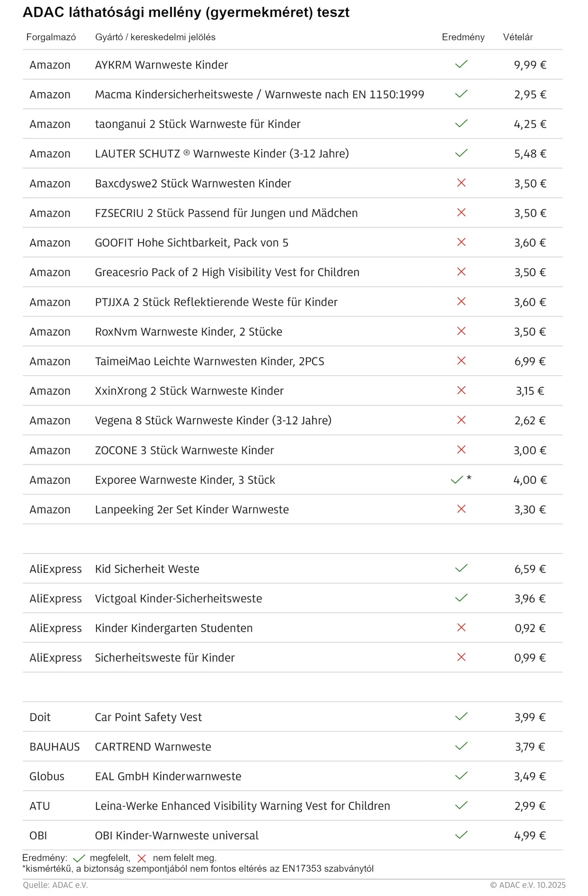Click the green checkmark for AYKRM Warnweste Kinder

(461, 64)
